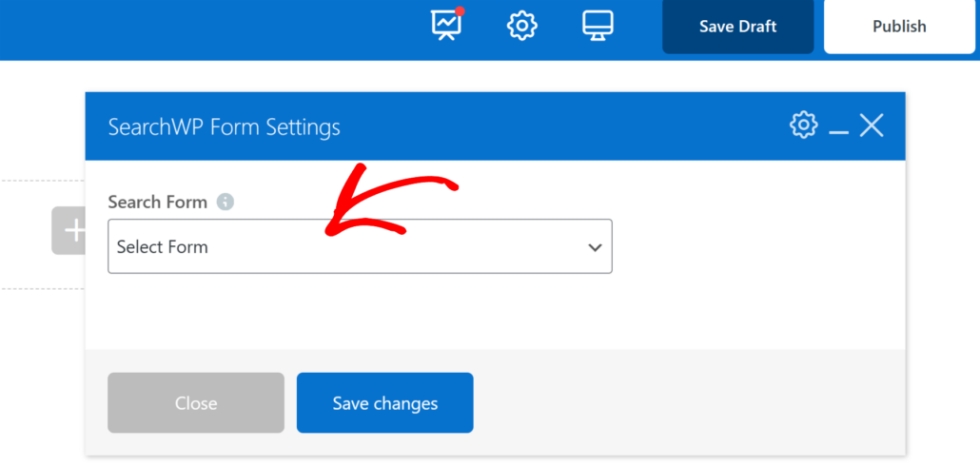Open the activity chart icon in top bar
Image resolution: width=980 pixels, height=465 pixels.
[446, 26]
